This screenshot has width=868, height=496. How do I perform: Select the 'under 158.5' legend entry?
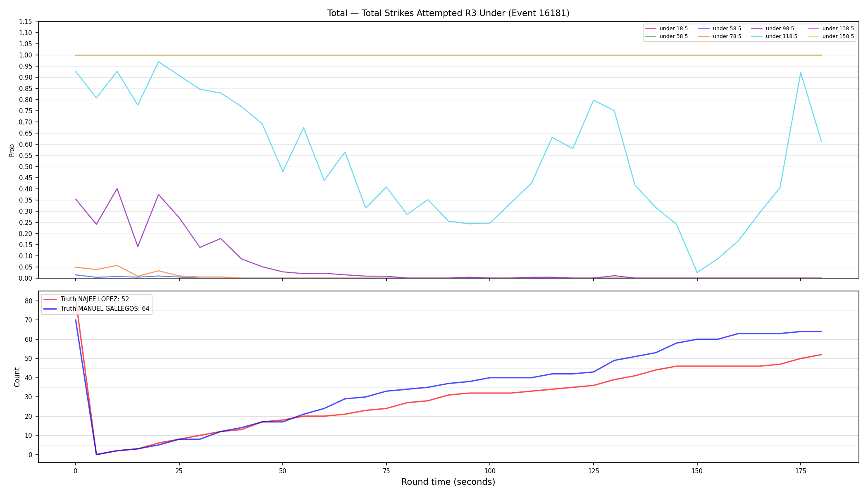click(x=831, y=36)
